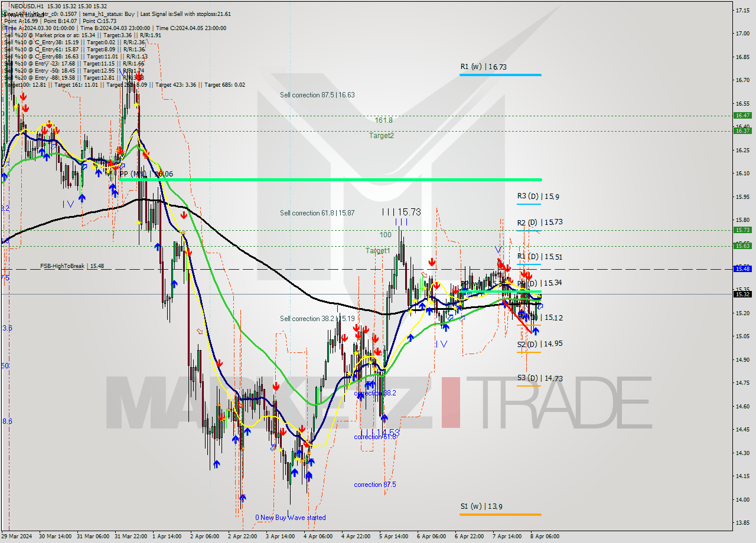Click the 16.85 price axis tick
Screen dimensions: 756x543
click(742, 57)
